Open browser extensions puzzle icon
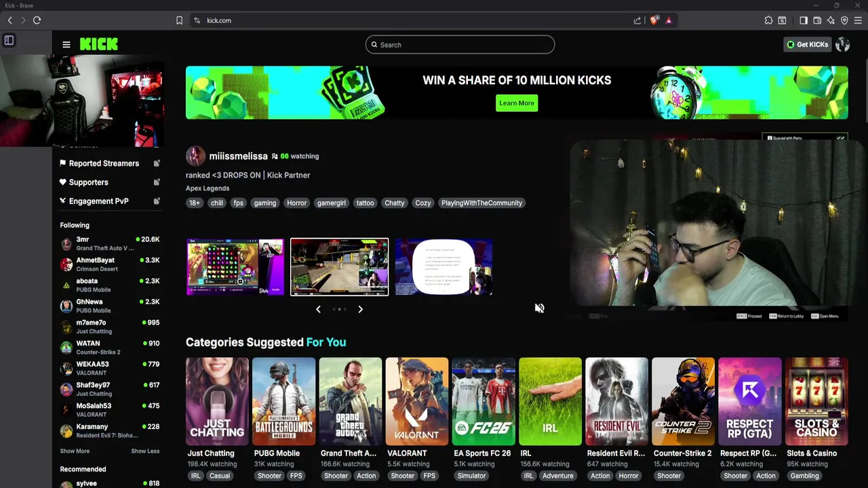 [768, 20]
